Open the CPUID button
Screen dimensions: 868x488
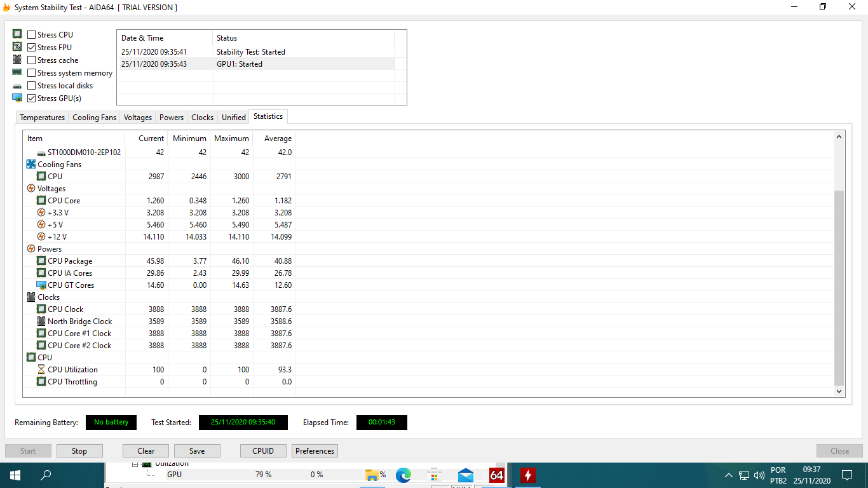pyautogui.click(x=263, y=451)
